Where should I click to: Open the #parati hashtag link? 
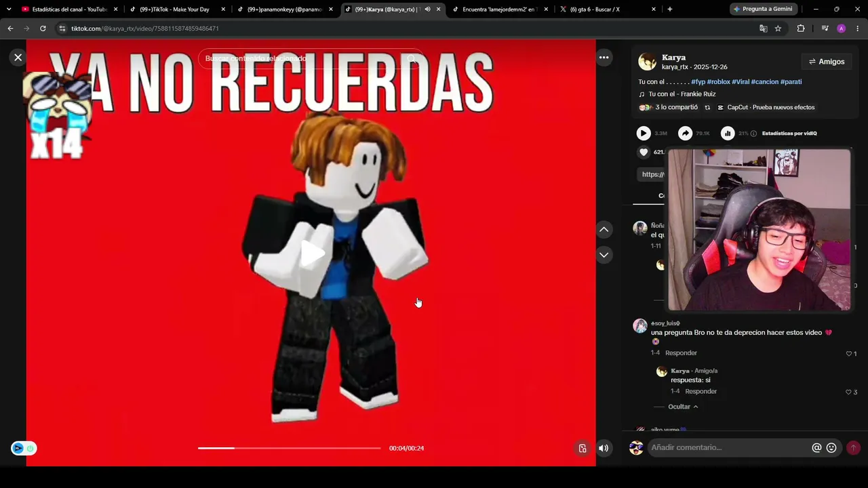[x=791, y=82]
